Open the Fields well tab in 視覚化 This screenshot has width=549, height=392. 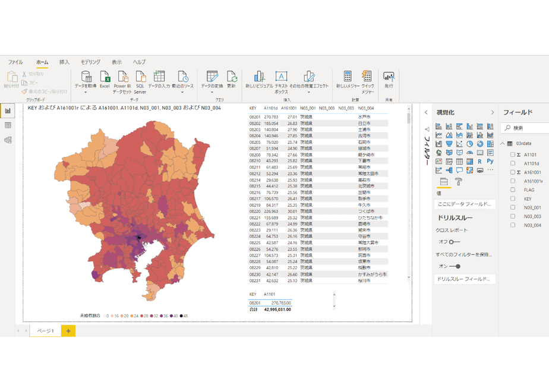[444, 181]
